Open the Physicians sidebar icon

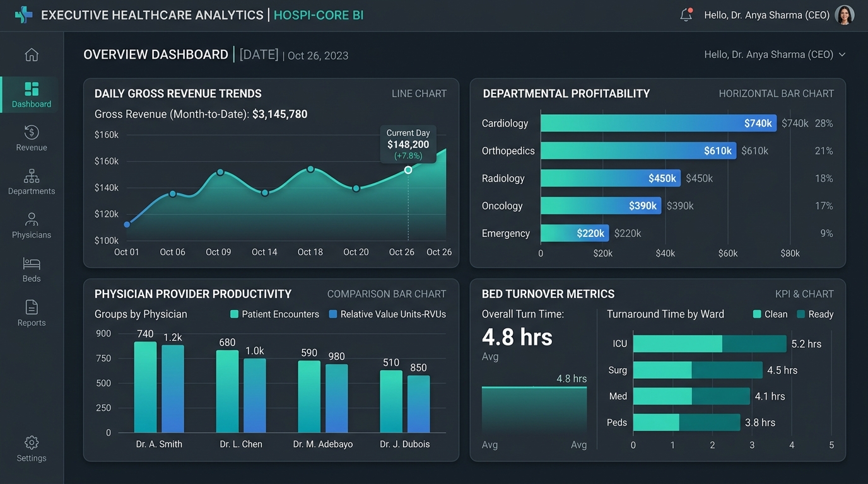coord(32,219)
